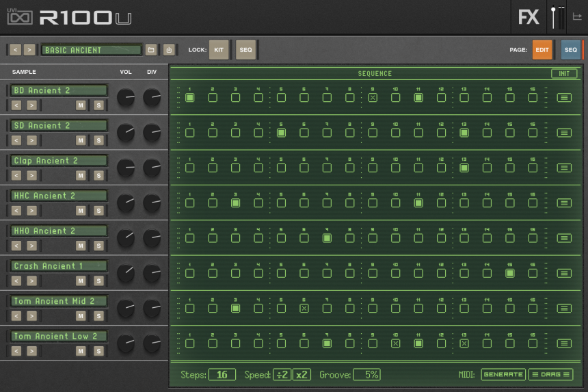The image size is (588, 392).
Task: Open the Crash Ancient 1 row sequence menu
Action: click(x=564, y=273)
